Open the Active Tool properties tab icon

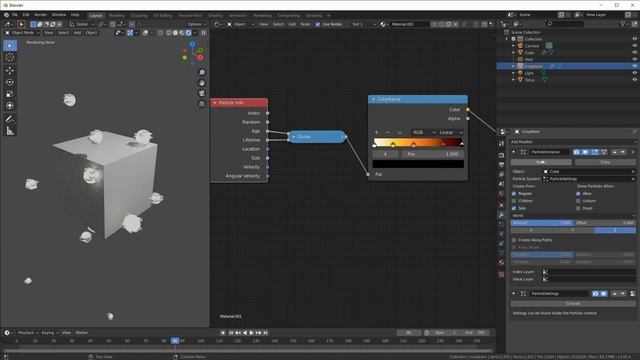pos(502,144)
